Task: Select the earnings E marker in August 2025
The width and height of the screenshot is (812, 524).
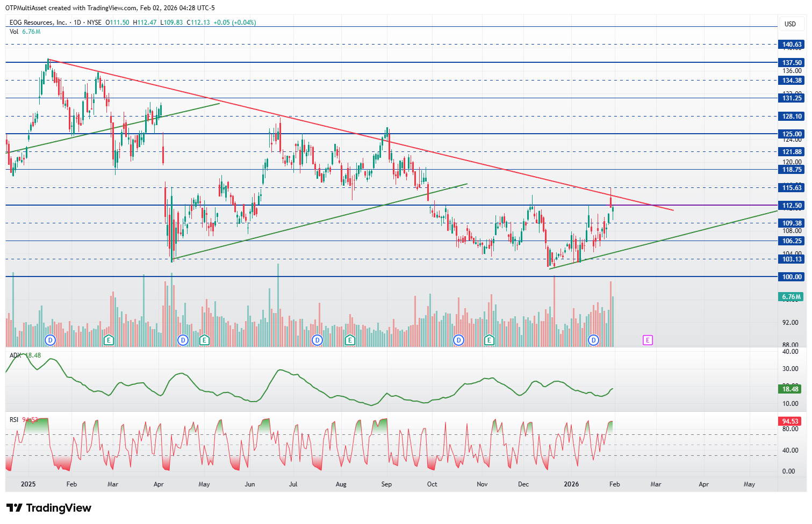Action: (x=350, y=340)
